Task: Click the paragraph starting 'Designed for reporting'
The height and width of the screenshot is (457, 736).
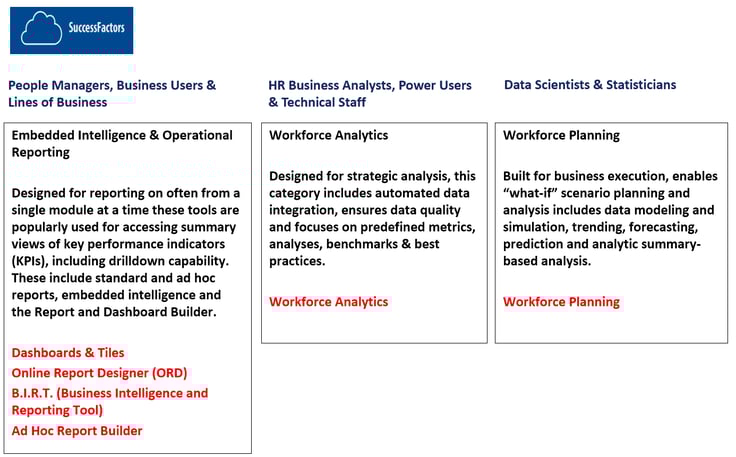Action: (x=126, y=252)
